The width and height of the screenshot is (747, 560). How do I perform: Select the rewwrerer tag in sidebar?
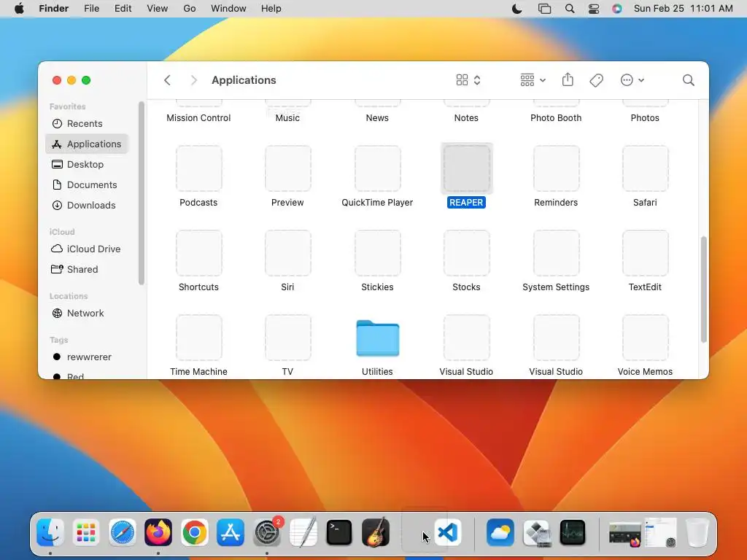click(x=88, y=357)
